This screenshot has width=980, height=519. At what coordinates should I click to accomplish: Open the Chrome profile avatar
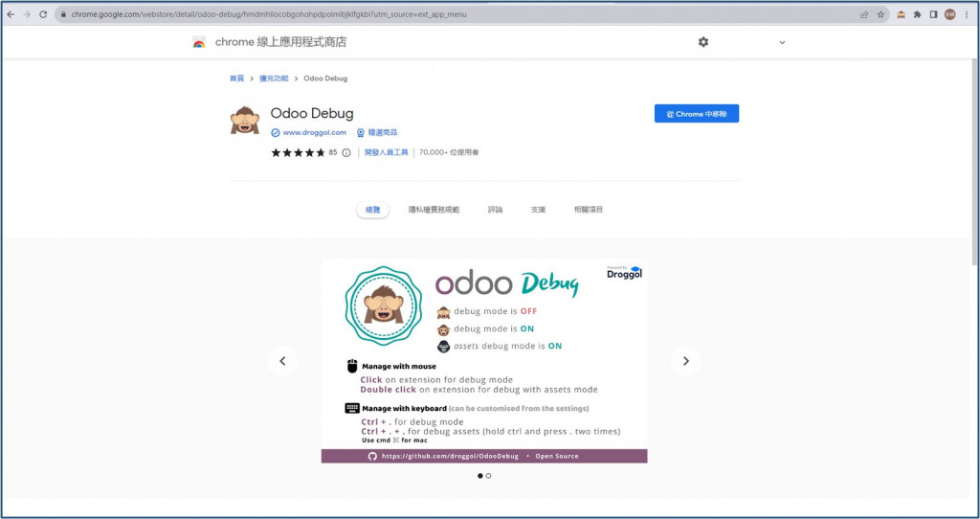[950, 14]
